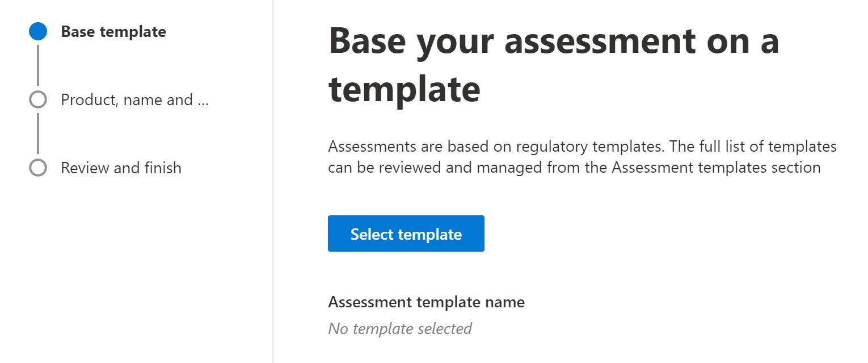
Task: Click the truncation ellipsis in the Product step label
Action: 203,101
